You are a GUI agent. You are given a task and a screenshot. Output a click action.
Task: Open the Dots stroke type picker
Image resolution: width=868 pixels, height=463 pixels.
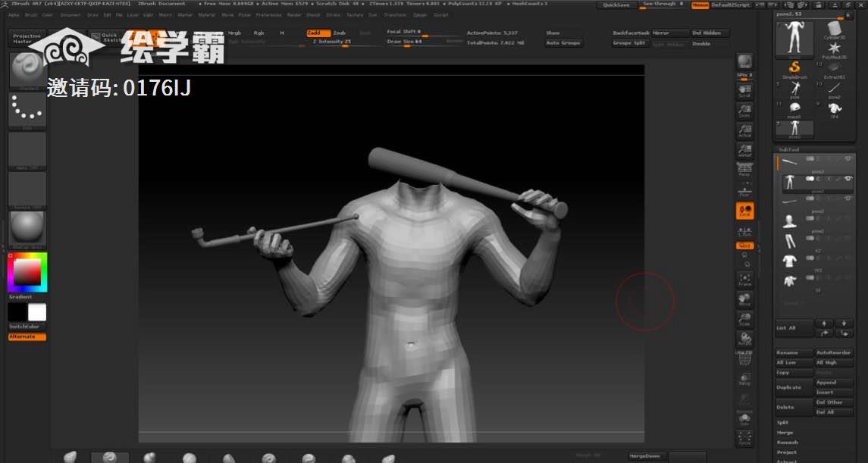click(x=27, y=111)
